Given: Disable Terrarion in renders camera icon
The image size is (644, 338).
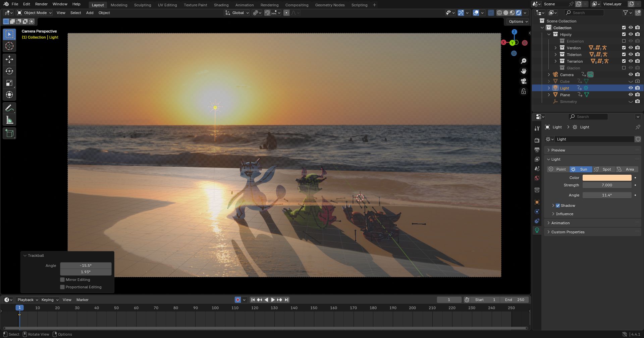Looking at the screenshot, I should pos(638,61).
